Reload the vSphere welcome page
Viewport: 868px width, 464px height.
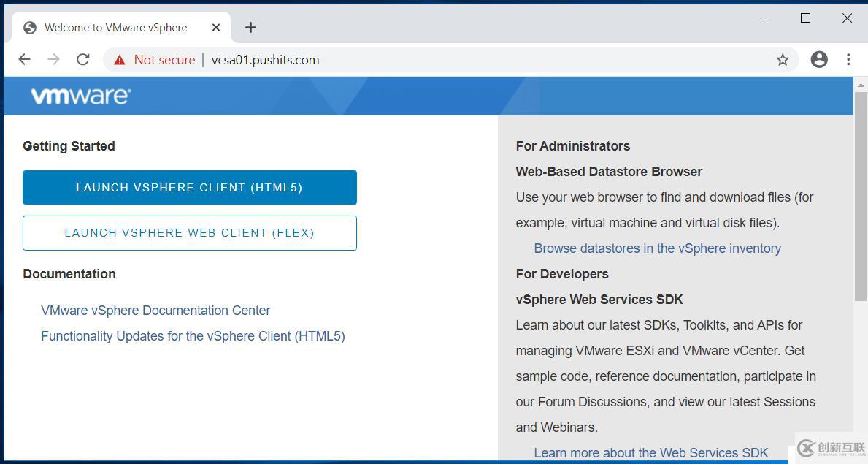point(82,59)
